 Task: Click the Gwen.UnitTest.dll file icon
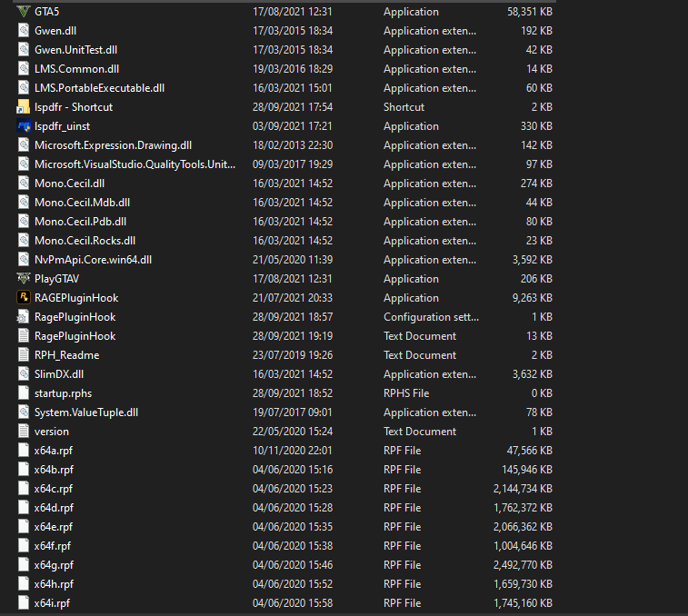click(x=24, y=50)
